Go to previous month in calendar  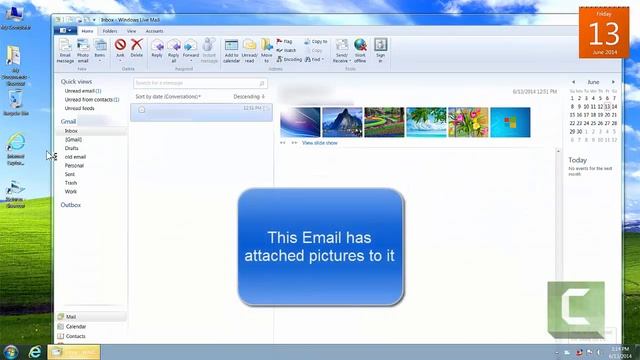tap(573, 82)
